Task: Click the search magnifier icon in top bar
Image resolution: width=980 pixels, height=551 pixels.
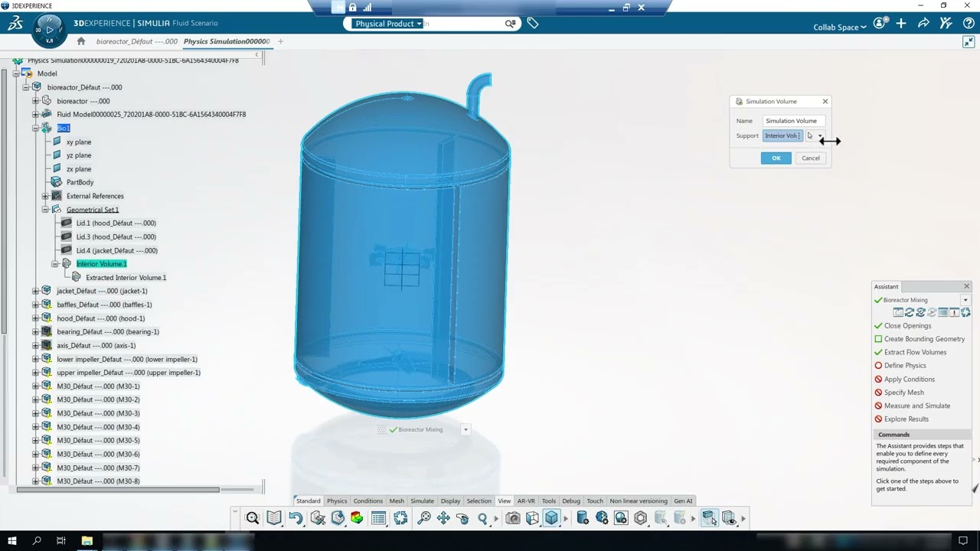Action: (x=510, y=24)
